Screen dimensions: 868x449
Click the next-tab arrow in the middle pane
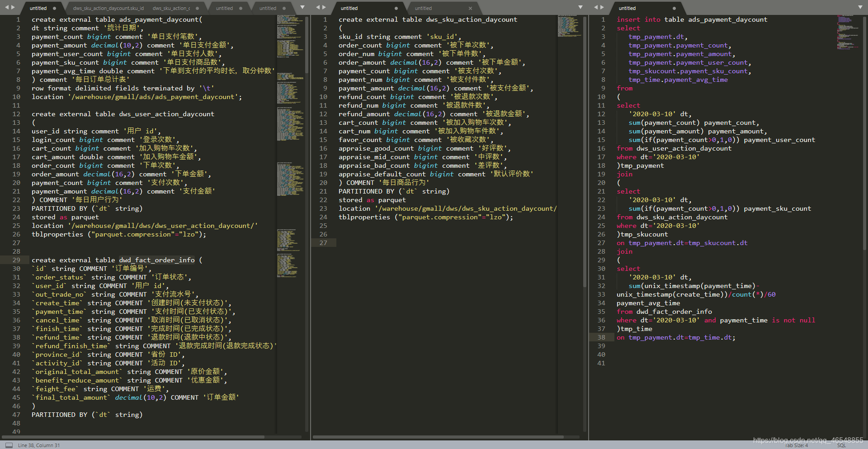click(324, 7)
